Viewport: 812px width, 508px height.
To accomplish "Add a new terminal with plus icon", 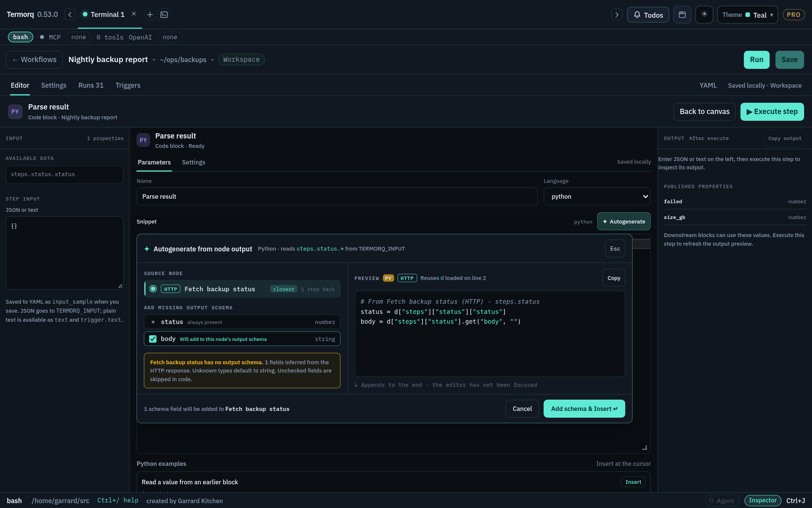I will 150,15.
